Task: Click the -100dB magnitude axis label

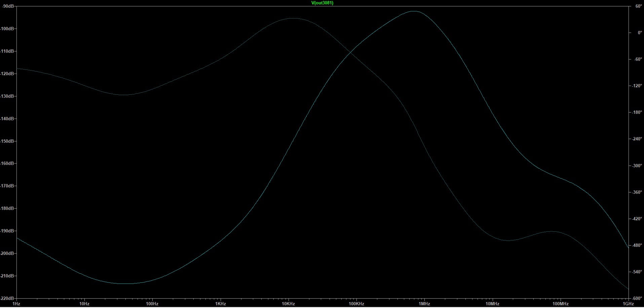Action: tap(7, 29)
